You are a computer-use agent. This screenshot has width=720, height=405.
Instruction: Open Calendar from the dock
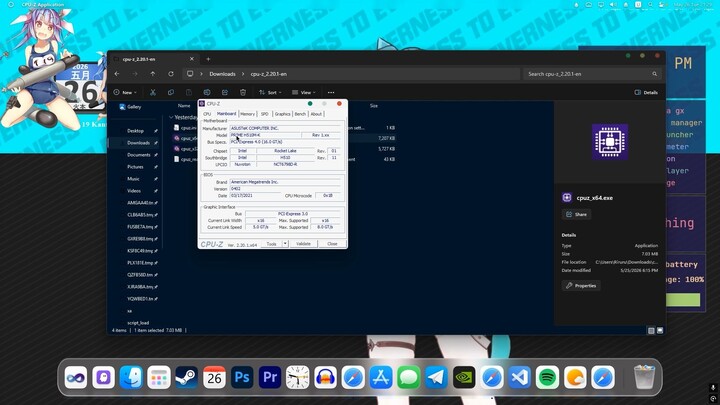pos(214,377)
